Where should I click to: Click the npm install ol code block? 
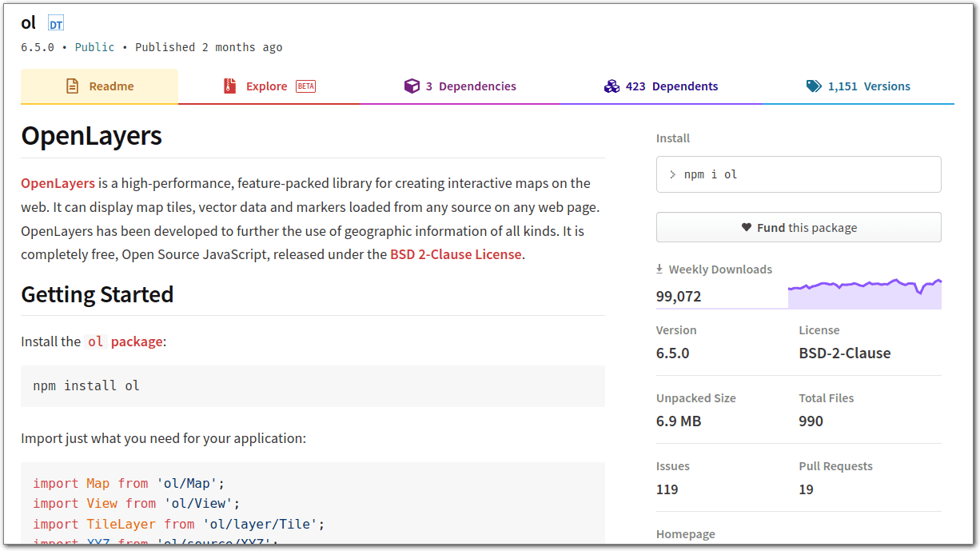click(x=313, y=386)
